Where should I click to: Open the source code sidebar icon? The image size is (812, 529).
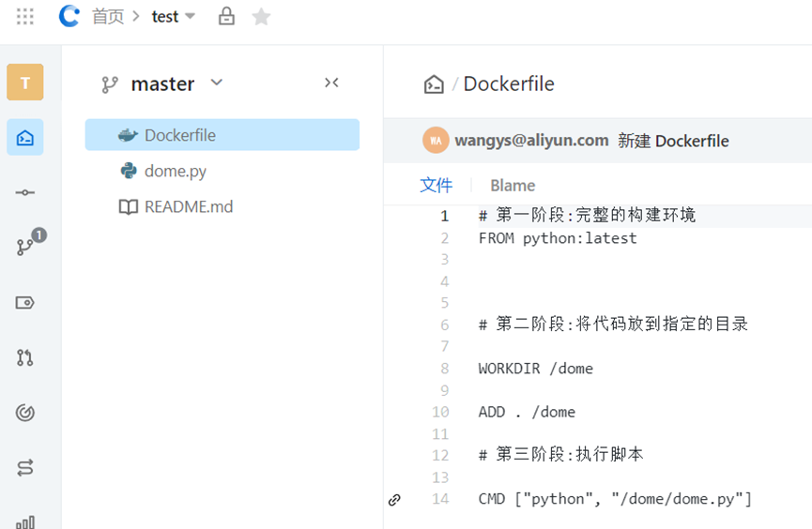pyautogui.click(x=25, y=138)
